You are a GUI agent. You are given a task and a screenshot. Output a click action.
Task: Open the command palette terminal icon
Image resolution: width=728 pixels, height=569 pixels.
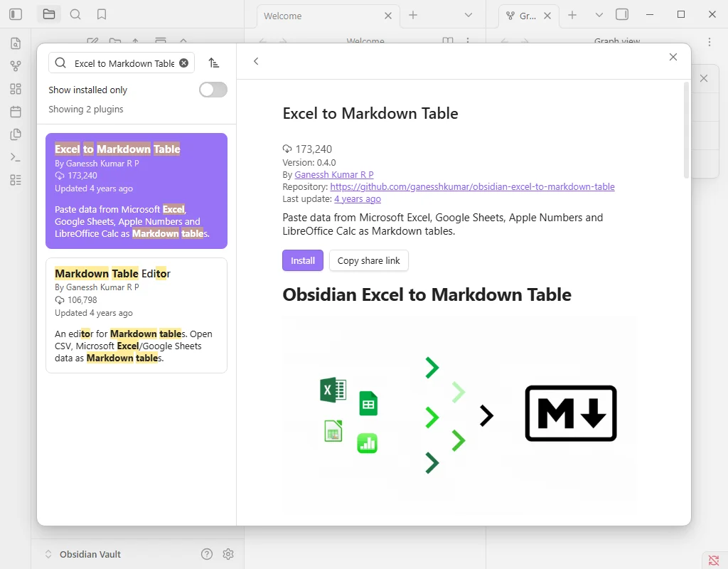click(x=16, y=156)
